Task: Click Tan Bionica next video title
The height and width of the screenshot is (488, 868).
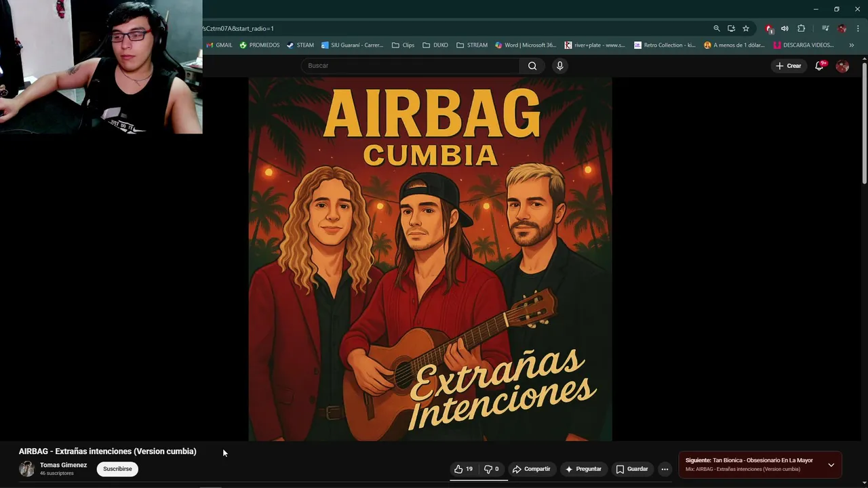Action: pos(763,460)
